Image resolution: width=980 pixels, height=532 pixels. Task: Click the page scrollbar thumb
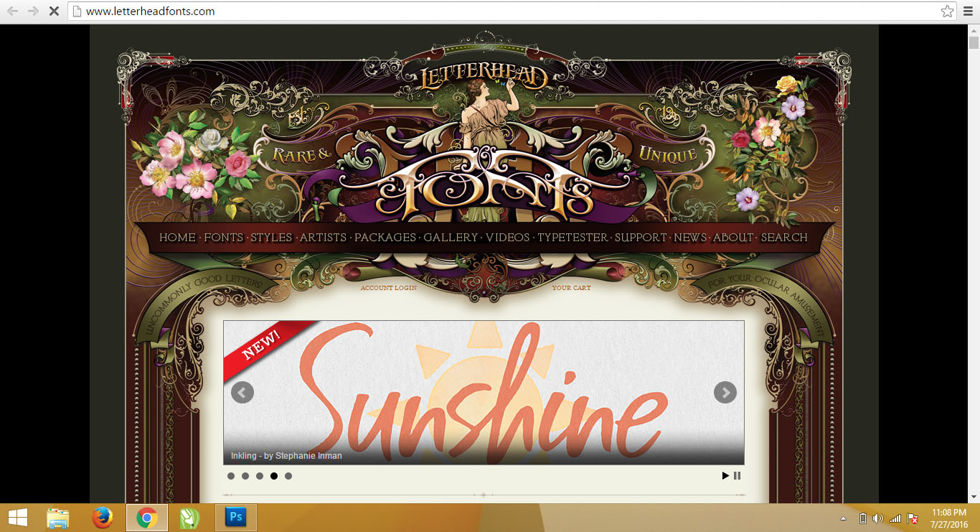(974, 43)
